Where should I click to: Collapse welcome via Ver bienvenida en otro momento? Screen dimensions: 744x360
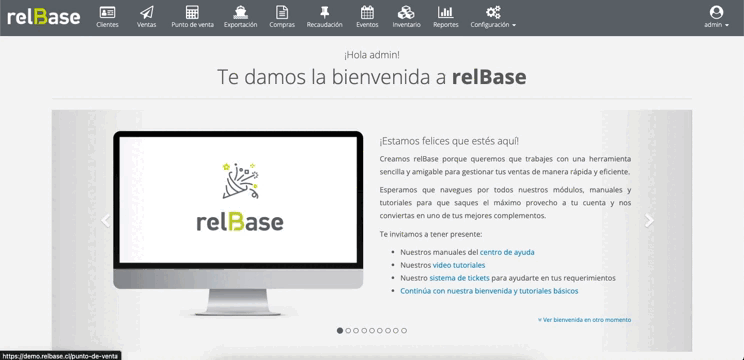point(585,320)
